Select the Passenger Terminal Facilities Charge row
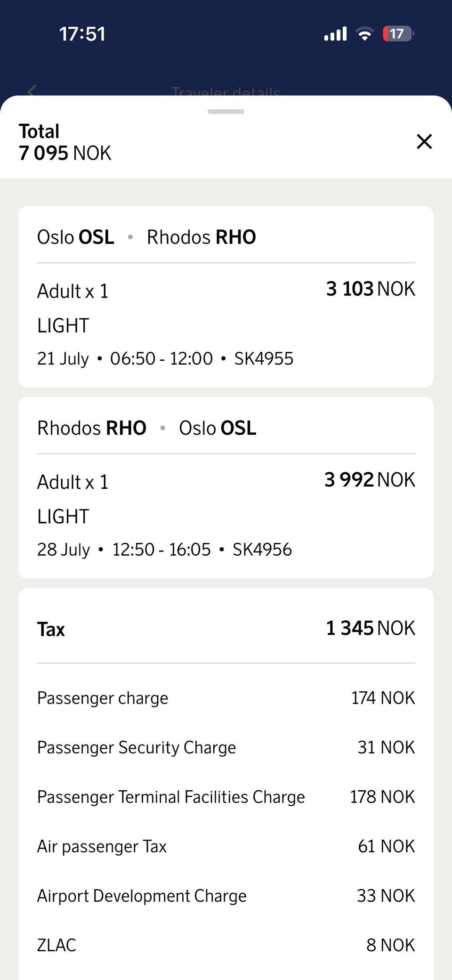The height and width of the screenshot is (980, 452). pos(226,797)
